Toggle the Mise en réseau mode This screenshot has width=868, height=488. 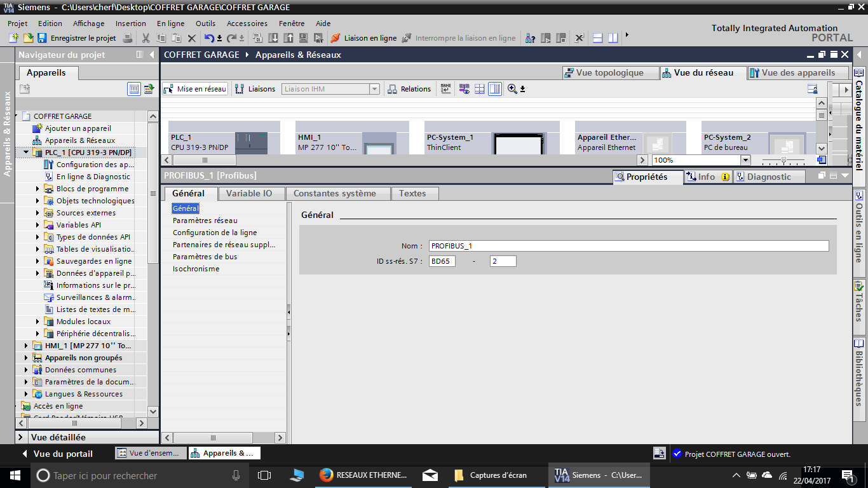click(x=195, y=89)
